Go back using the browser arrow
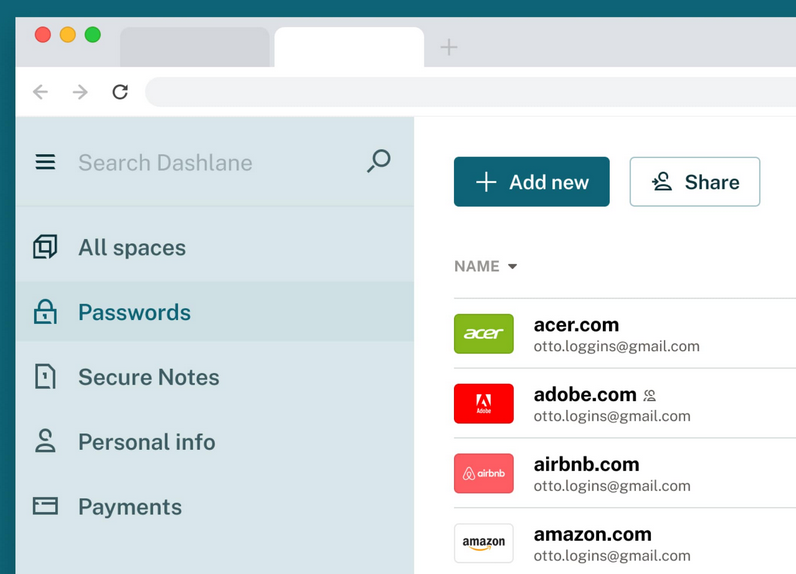 tap(40, 92)
